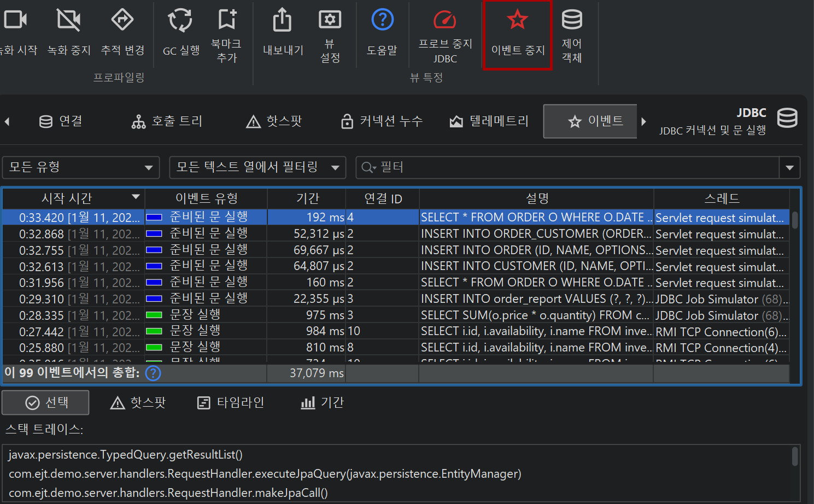Stop the JDBC probe (프로브 중지)

point(444,21)
